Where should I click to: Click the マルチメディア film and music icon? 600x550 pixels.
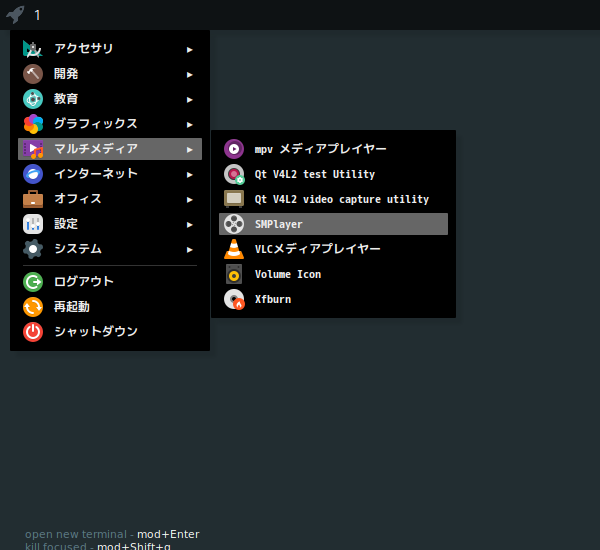tap(33, 149)
